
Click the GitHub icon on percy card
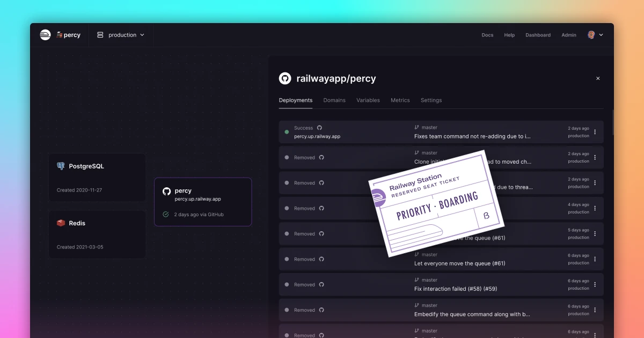166,191
